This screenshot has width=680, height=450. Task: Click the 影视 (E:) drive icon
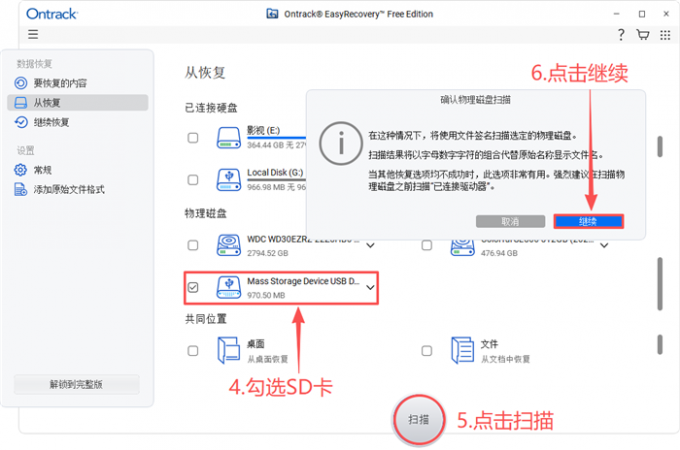tap(229, 138)
